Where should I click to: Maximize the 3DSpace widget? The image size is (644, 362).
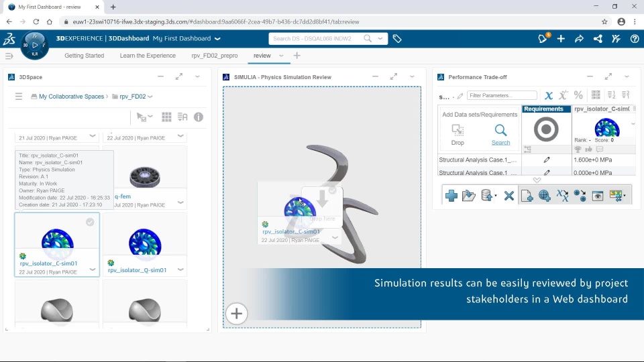[x=179, y=76]
